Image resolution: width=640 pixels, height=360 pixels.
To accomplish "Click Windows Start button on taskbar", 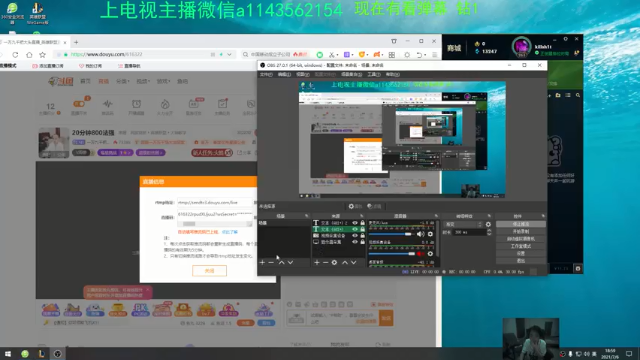I will [x=8, y=354].
